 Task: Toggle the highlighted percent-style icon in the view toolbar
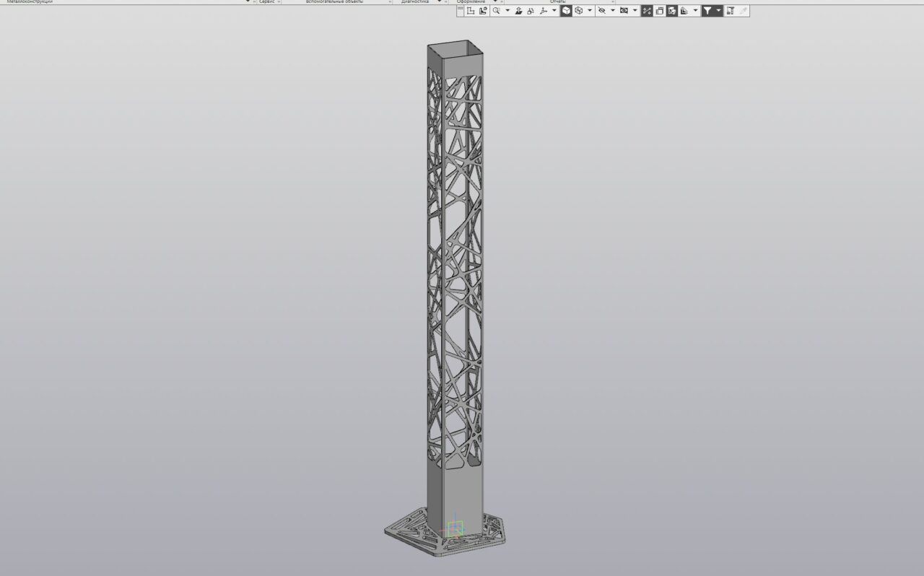[647, 11]
